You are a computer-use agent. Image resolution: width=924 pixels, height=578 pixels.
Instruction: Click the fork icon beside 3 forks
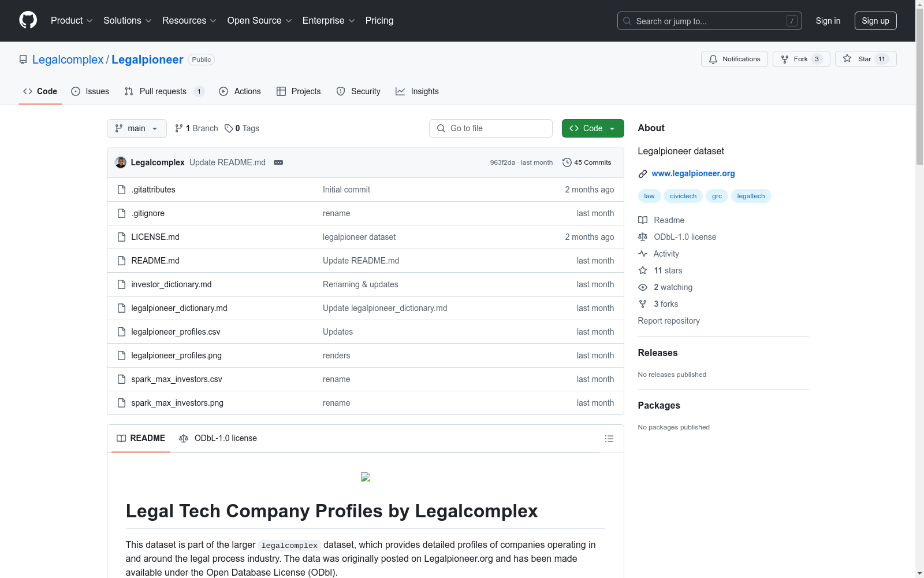tap(643, 304)
